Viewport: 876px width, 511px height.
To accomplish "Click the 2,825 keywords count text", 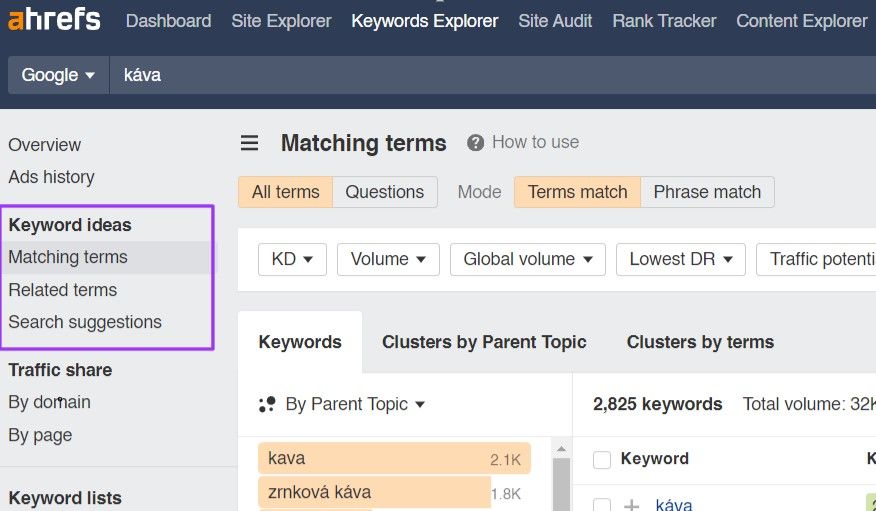I will click(658, 404).
